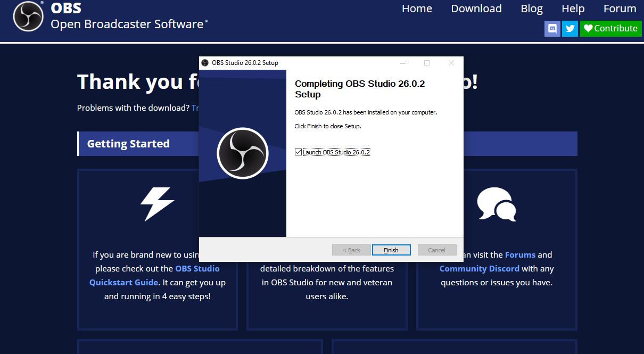Click the Getting Started section heading
Screen dimensions: 644x354
pyautogui.click(x=128, y=144)
